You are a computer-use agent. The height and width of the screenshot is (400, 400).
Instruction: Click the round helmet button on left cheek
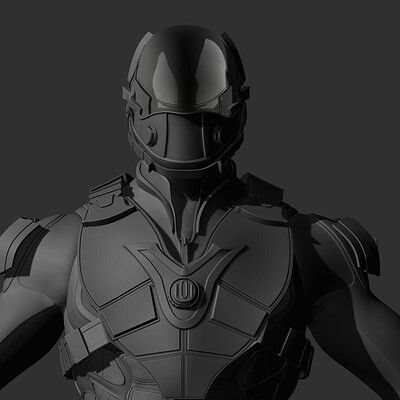coord(150,136)
